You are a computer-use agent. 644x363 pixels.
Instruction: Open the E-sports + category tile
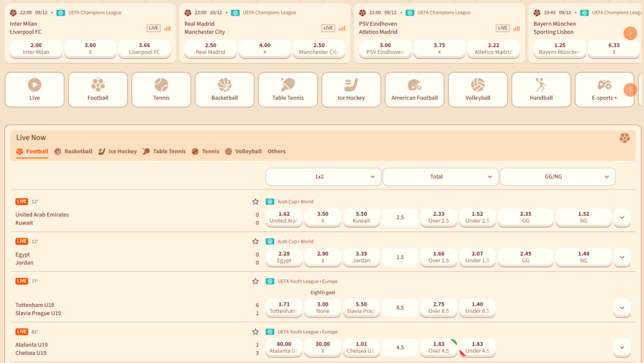(x=604, y=89)
